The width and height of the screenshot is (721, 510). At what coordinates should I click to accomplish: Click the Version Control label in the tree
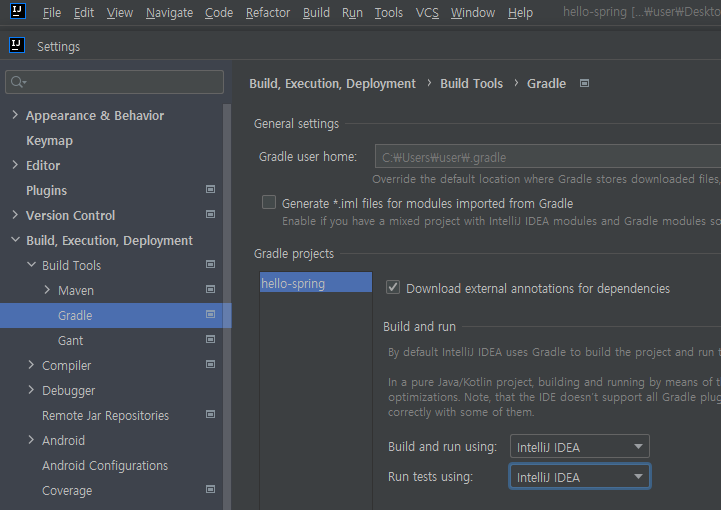pyautogui.click(x=70, y=215)
